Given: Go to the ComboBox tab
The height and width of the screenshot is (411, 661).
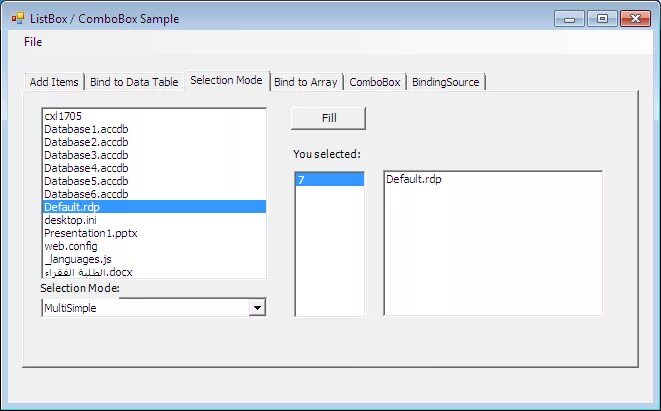Looking at the screenshot, I should (374, 82).
